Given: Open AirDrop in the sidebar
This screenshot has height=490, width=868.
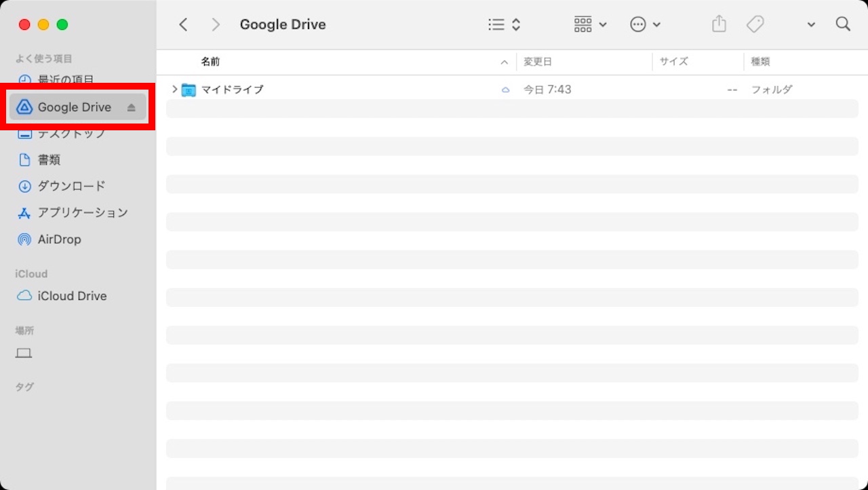Looking at the screenshot, I should point(49,240).
